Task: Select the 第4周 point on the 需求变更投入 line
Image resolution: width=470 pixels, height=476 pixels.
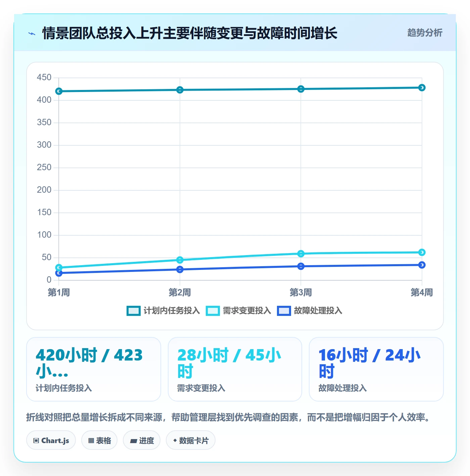Action: point(422,252)
